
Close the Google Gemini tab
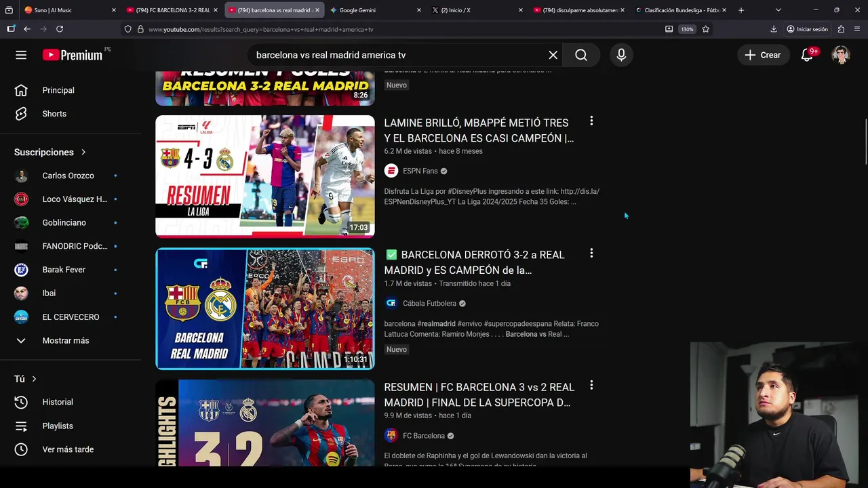coord(418,10)
